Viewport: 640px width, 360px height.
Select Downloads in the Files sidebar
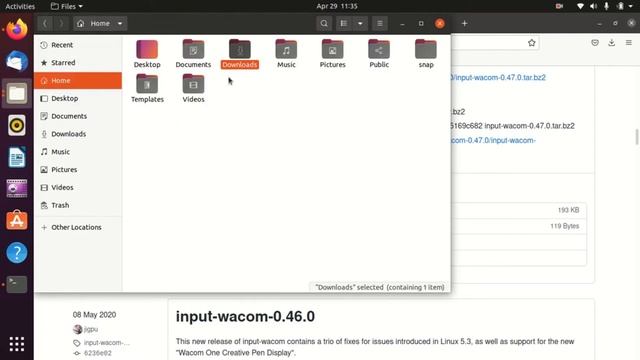pos(78,134)
